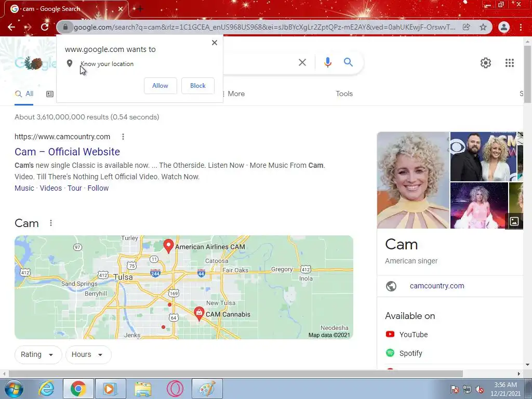The width and height of the screenshot is (532, 399).
Task: Expand the More search categories menu
Action: pyautogui.click(x=233, y=94)
